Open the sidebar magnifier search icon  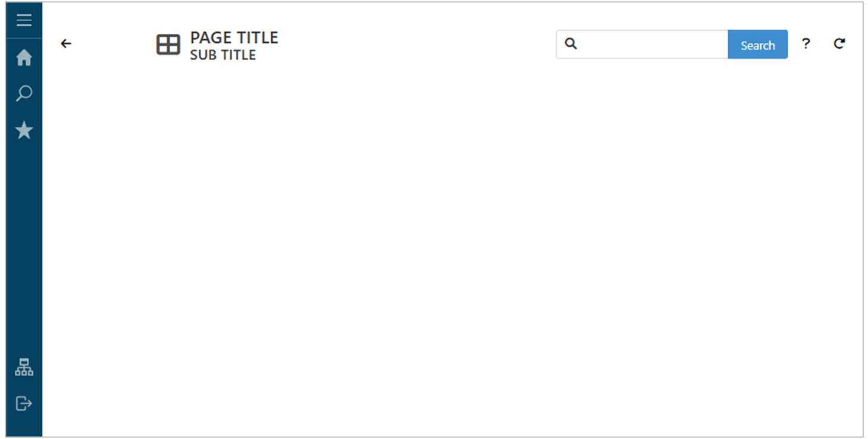point(24,93)
